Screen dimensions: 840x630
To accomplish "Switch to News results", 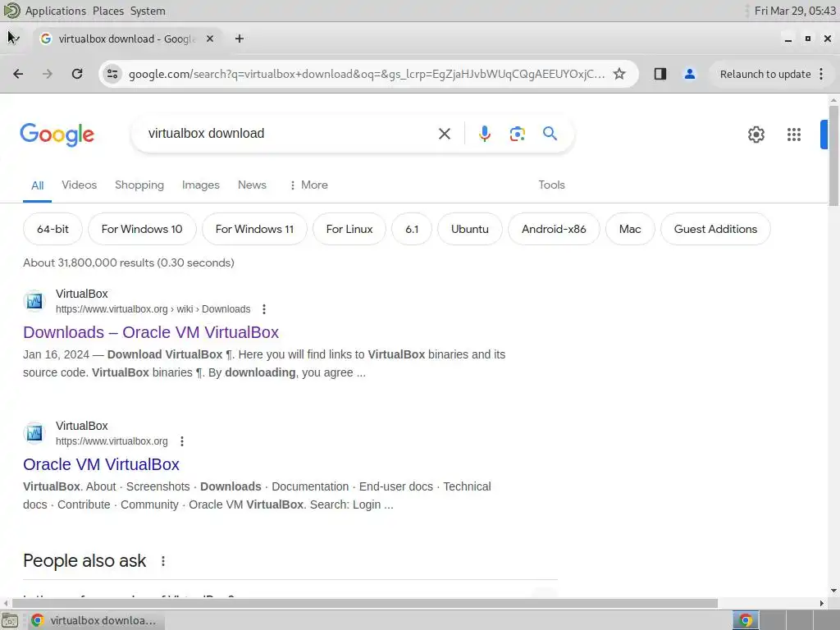I will click(x=253, y=185).
